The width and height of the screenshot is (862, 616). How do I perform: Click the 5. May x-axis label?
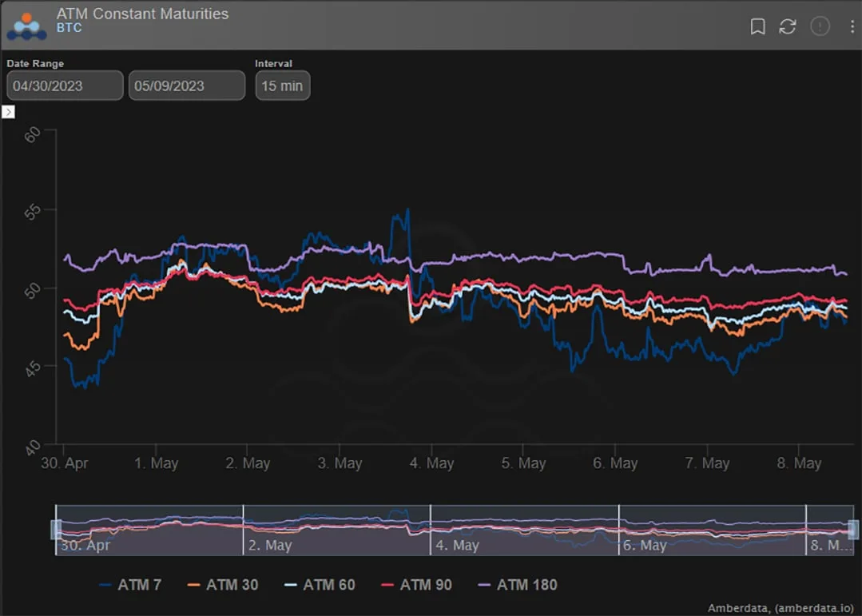(x=523, y=463)
